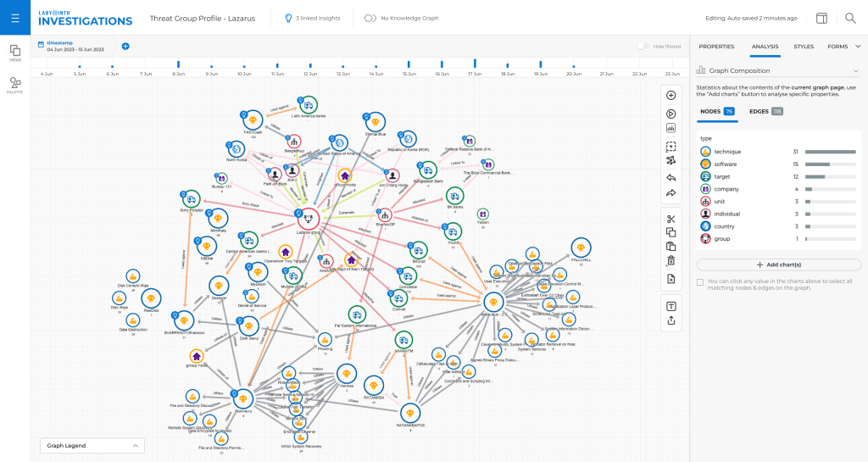Select the Bureau 121 company node
This screenshot has height=462, width=868.
[x=221, y=178]
